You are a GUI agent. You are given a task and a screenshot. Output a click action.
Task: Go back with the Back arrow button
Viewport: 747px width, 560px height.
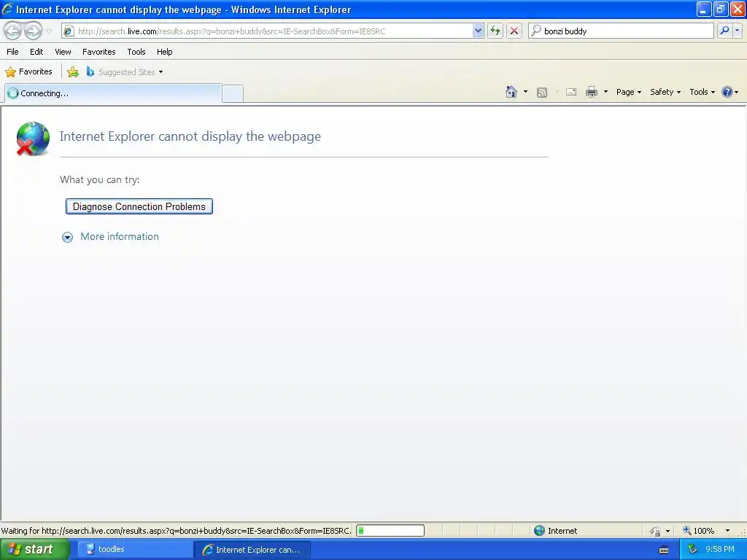(x=13, y=31)
